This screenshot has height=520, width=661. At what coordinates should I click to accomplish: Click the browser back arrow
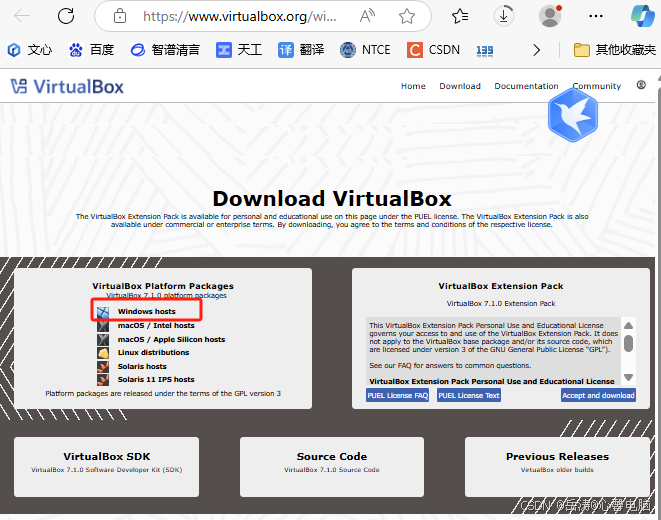pyautogui.click(x=22, y=16)
